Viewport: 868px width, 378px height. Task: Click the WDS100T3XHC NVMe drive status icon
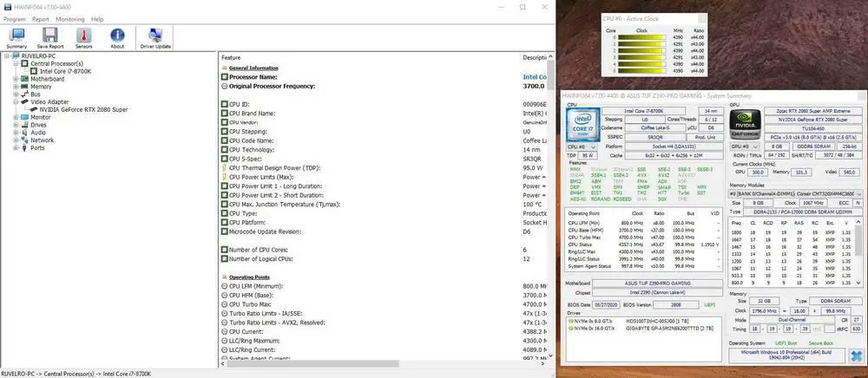(x=571, y=321)
